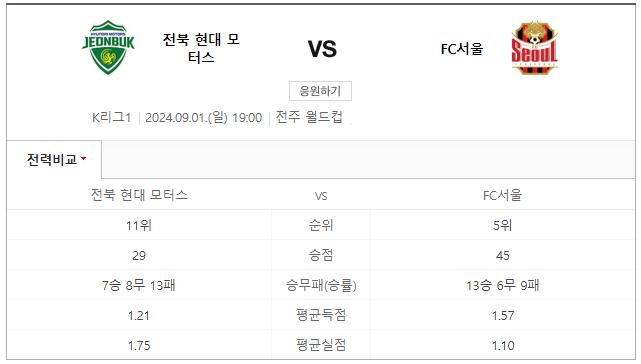
Task: Click the 응원하기 cheer button
Action: pos(320,91)
